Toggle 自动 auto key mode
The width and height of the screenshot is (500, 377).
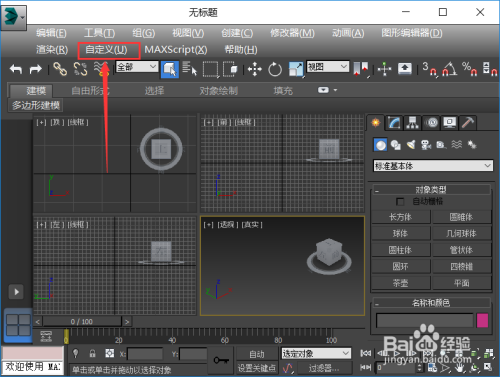pyautogui.click(x=257, y=354)
